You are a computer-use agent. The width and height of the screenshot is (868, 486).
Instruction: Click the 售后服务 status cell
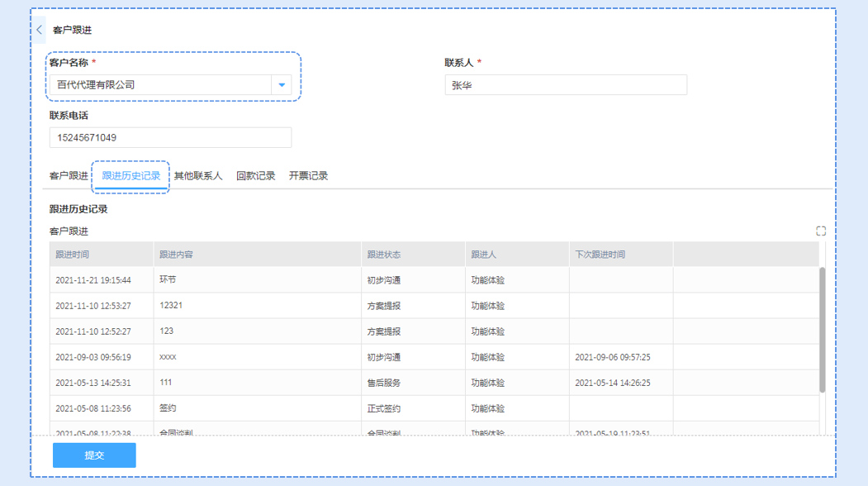384,383
